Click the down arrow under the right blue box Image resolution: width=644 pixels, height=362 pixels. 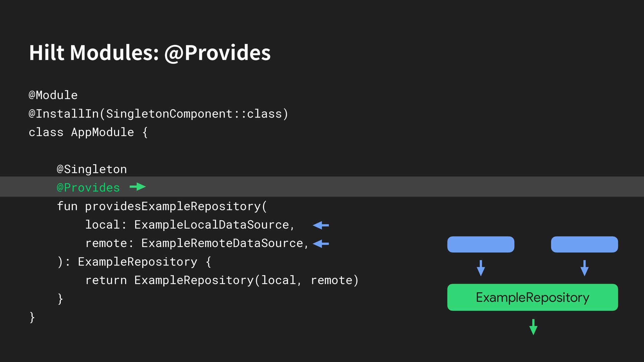pyautogui.click(x=584, y=268)
